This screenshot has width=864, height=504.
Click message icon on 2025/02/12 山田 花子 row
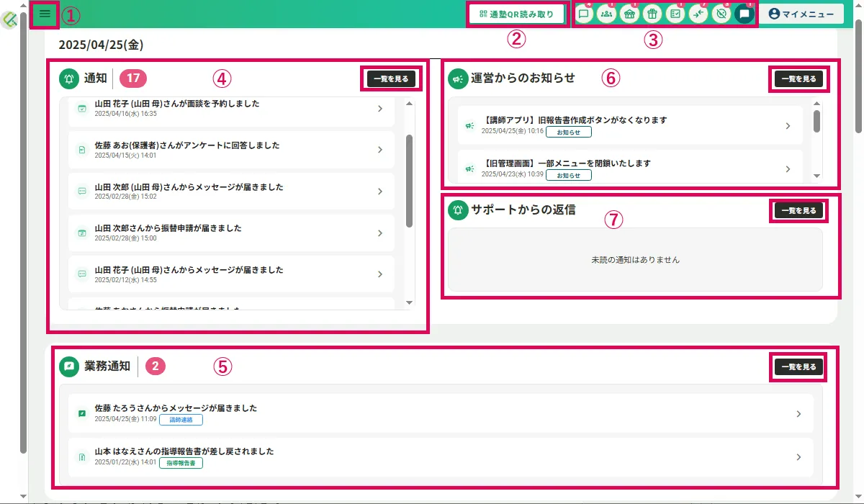pos(82,274)
